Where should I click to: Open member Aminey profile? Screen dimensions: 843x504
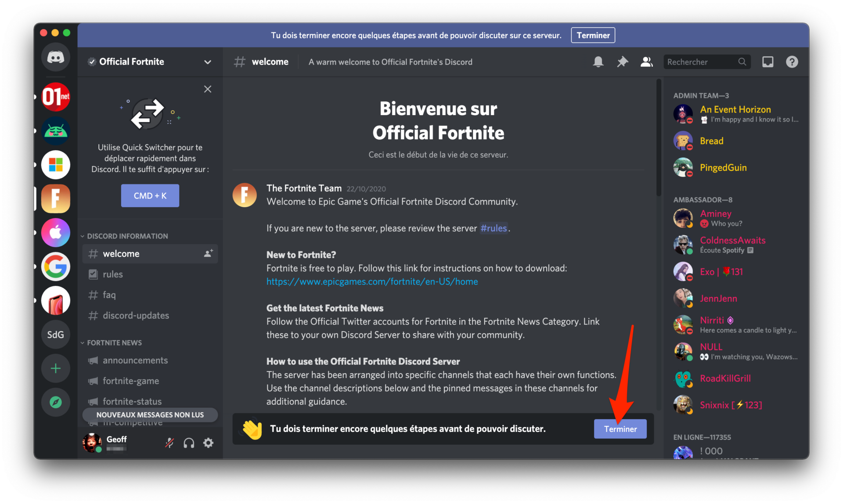736,218
